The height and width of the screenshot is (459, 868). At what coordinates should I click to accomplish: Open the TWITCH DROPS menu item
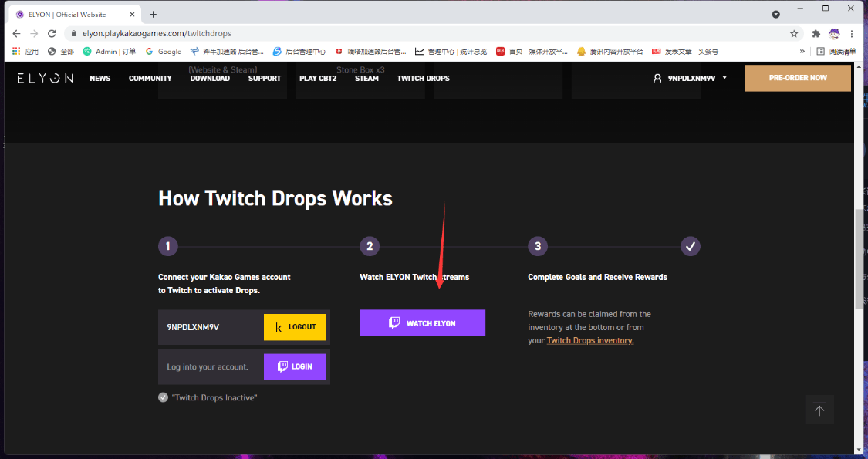pos(423,78)
